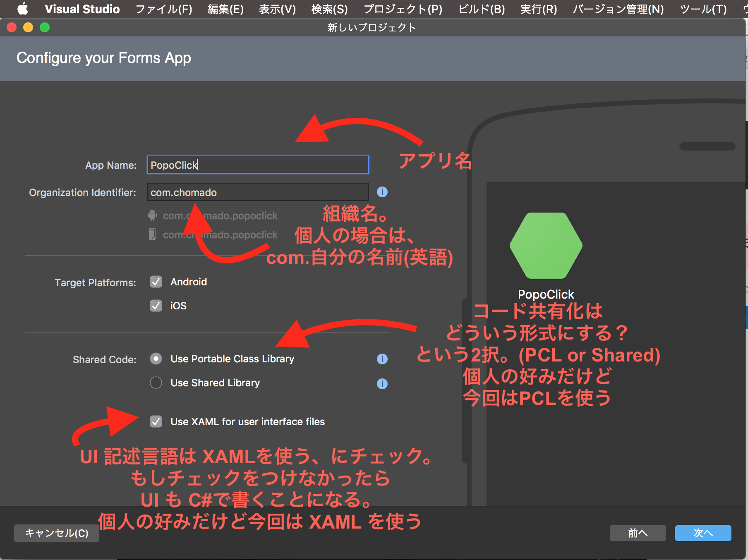Select Use Portable Class Library option
Viewport: 748px width, 560px height.
156,359
